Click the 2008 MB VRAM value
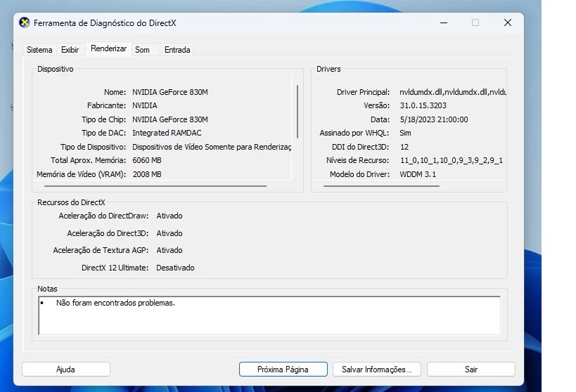 tap(147, 174)
